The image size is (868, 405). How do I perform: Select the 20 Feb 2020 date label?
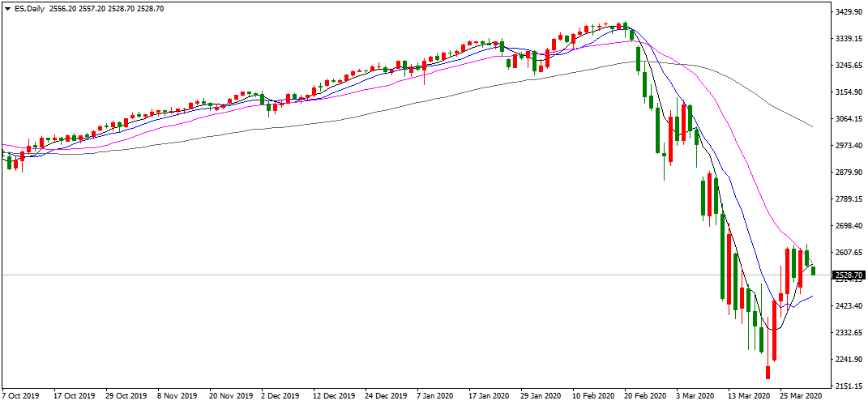pos(646,397)
